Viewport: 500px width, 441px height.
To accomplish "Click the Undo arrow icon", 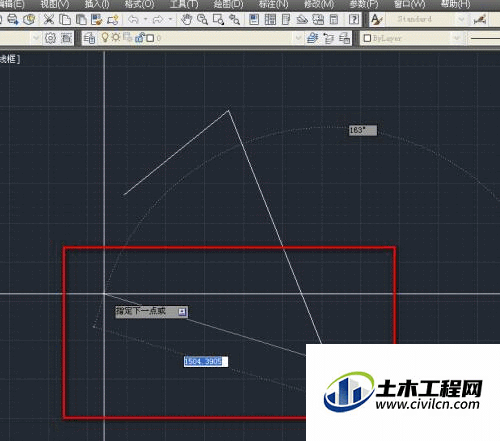I will 133,19.
